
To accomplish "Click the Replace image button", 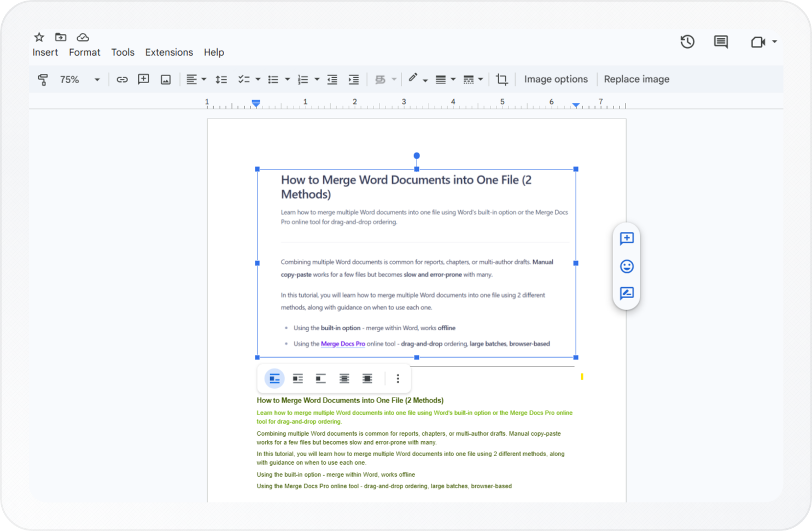I will 636,79.
